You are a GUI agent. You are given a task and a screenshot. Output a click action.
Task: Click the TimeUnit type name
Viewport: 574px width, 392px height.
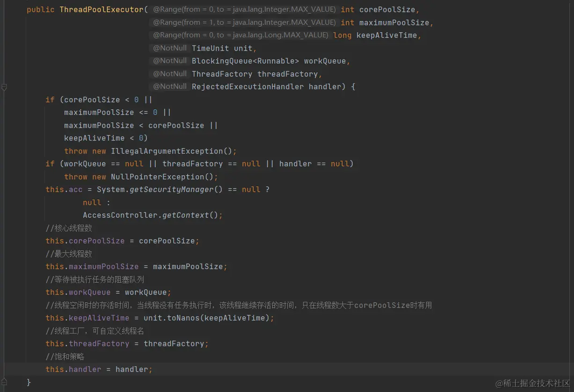pyautogui.click(x=210, y=49)
